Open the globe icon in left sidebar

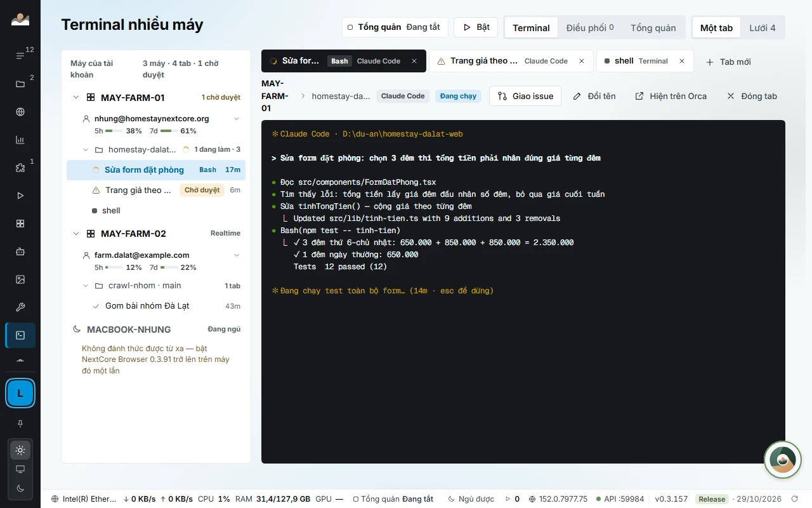20,112
